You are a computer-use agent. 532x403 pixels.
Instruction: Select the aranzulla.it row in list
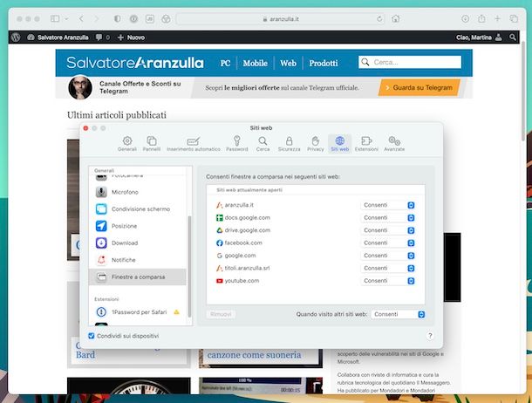point(316,205)
